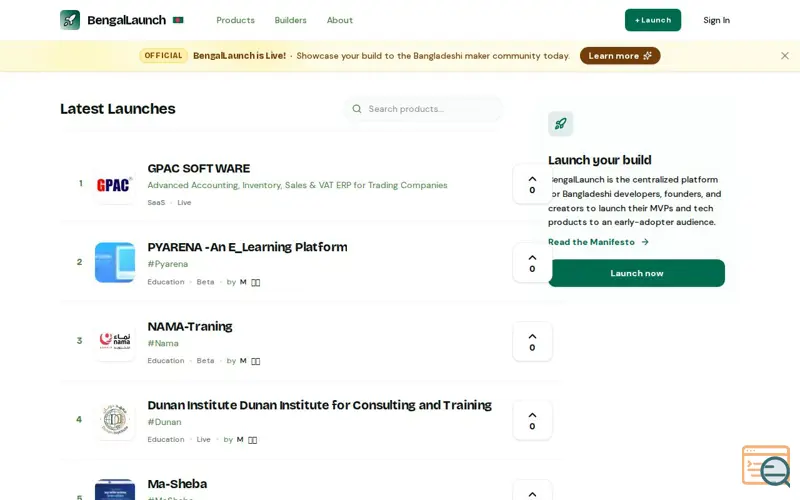Click the maker icon beside M on the NAMA-Traning row
This screenshot has height=500, width=800.
tap(256, 361)
